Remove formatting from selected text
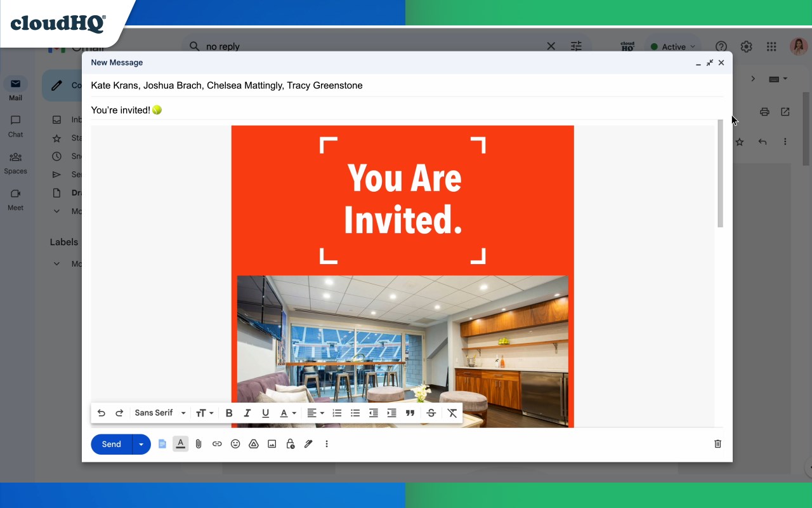 point(452,413)
